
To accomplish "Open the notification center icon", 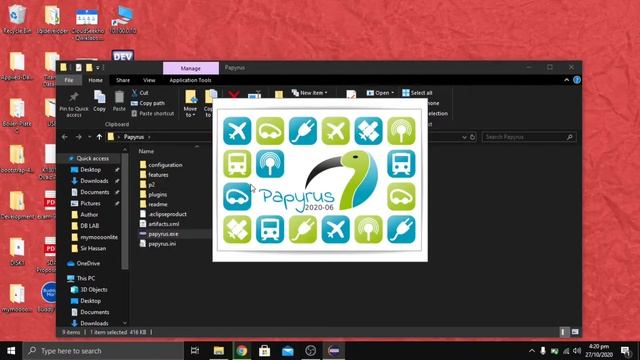I will tap(626, 351).
